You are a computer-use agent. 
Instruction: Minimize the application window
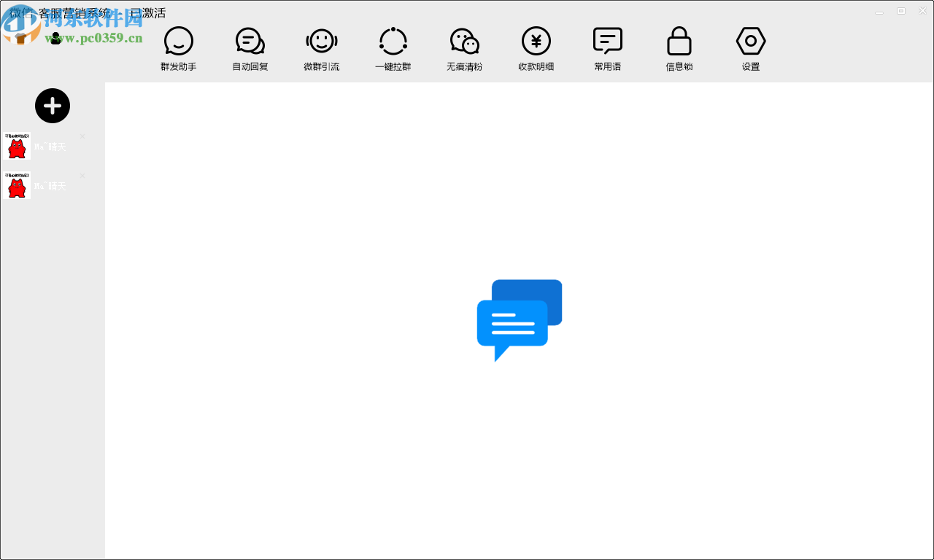coord(879,12)
